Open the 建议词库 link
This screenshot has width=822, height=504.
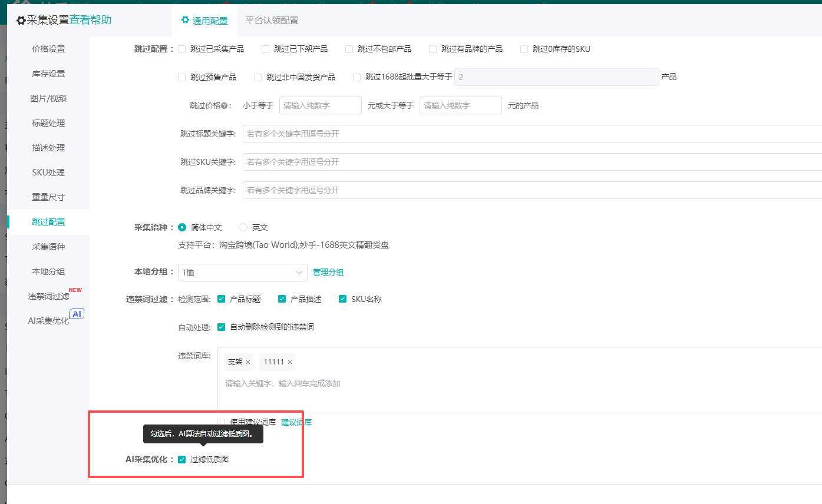click(x=296, y=422)
